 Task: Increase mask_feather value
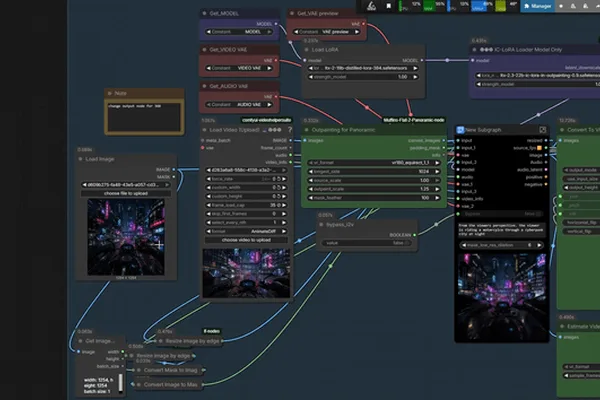click(437, 198)
